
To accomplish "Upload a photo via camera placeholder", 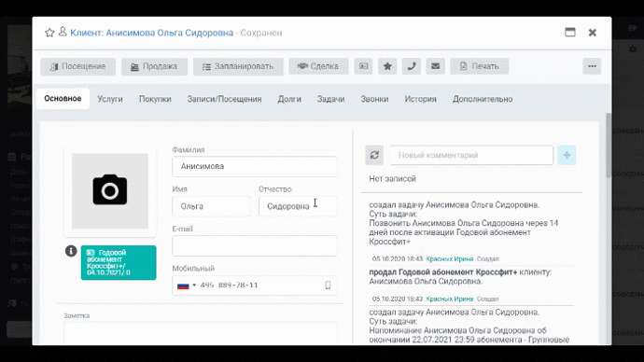I will (x=110, y=191).
